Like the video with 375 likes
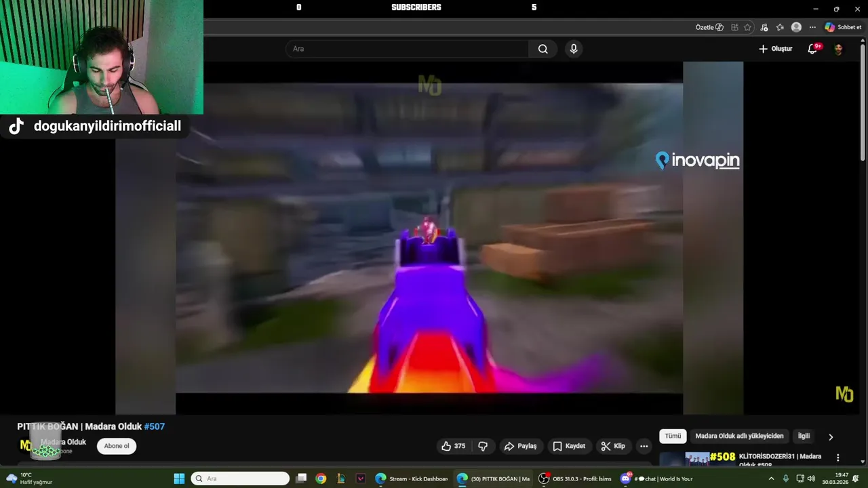Screen dimensions: 868x488 point(454,446)
